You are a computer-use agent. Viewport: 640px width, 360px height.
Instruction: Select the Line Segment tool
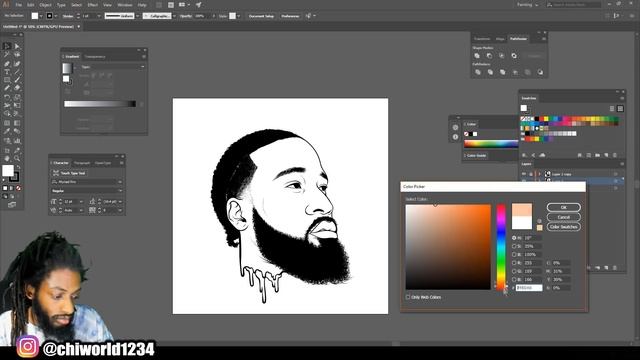pyautogui.click(x=17, y=72)
